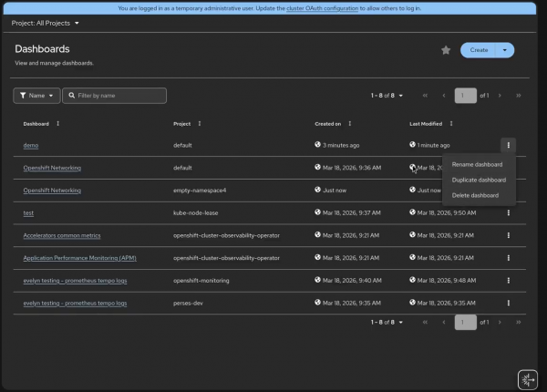
Task: Open kebab menu for perses-dev row
Action: point(509,303)
